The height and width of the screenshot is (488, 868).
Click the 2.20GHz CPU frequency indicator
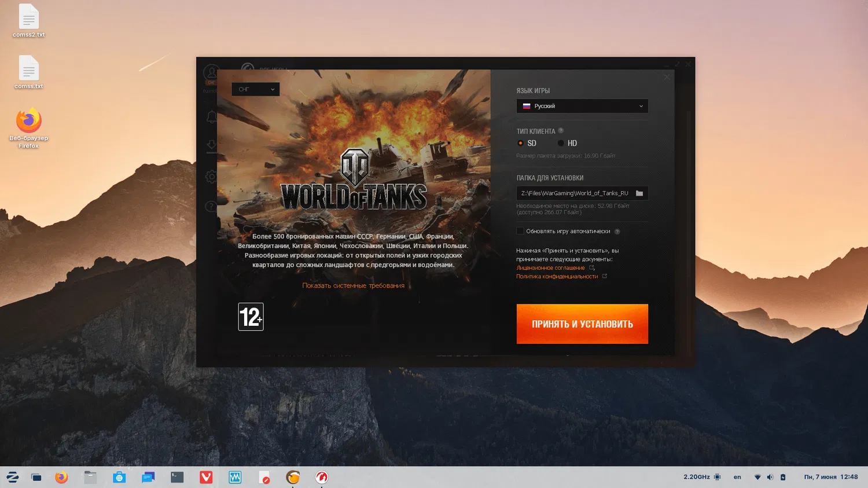point(702,477)
